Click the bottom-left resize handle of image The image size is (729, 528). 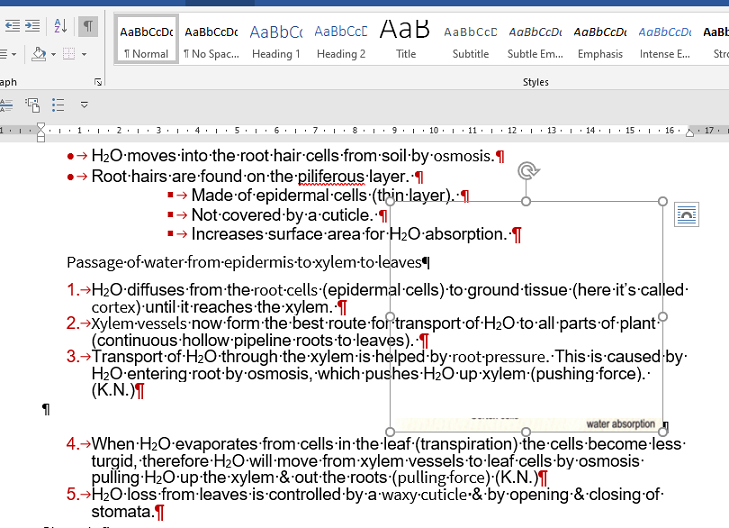(391, 431)
